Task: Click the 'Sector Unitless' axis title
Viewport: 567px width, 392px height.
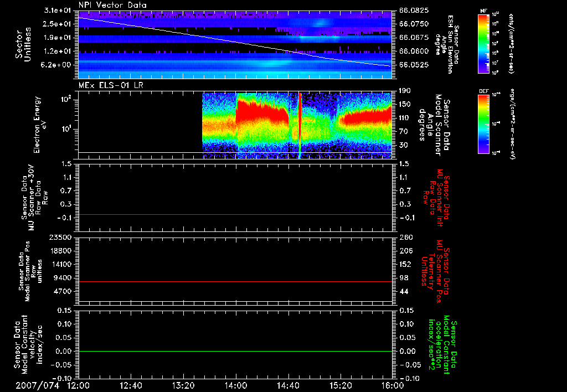Action: coord(23,44)
